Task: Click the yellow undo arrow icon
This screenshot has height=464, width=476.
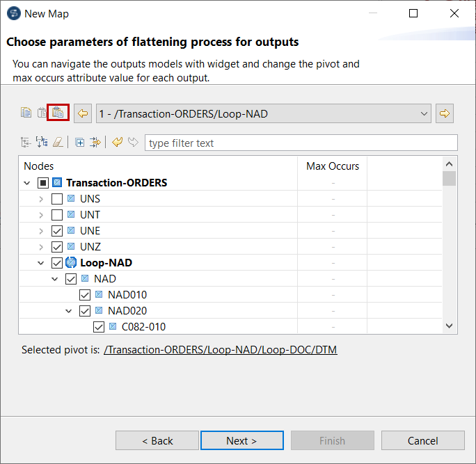Action: pos(117,143)
